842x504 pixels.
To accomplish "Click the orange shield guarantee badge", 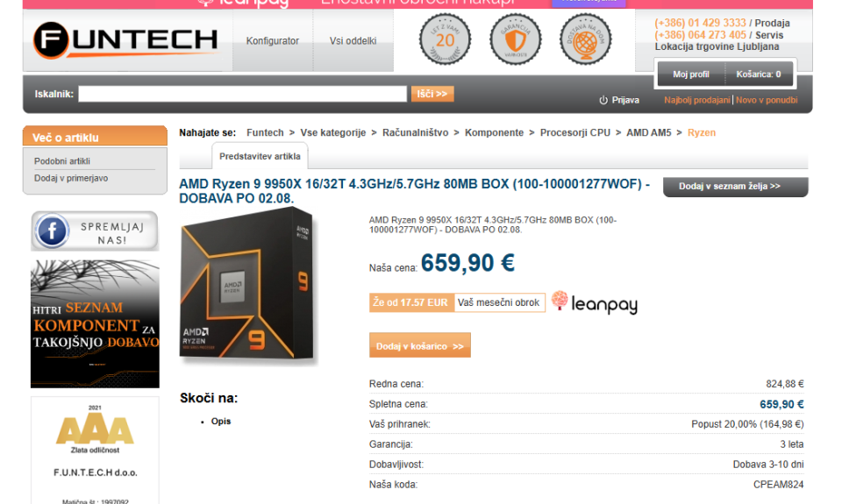I will (516, 39).
